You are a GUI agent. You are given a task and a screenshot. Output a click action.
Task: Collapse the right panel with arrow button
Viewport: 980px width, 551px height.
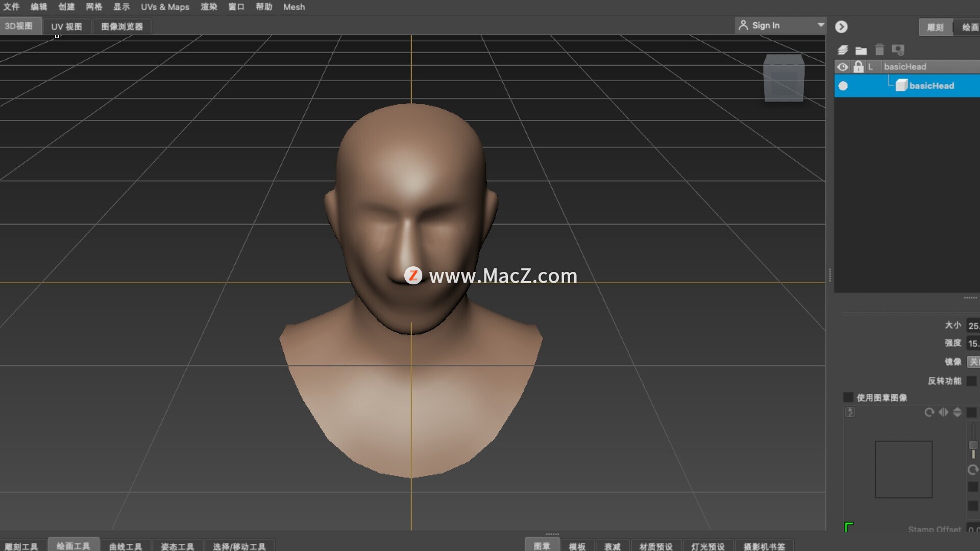841,27
